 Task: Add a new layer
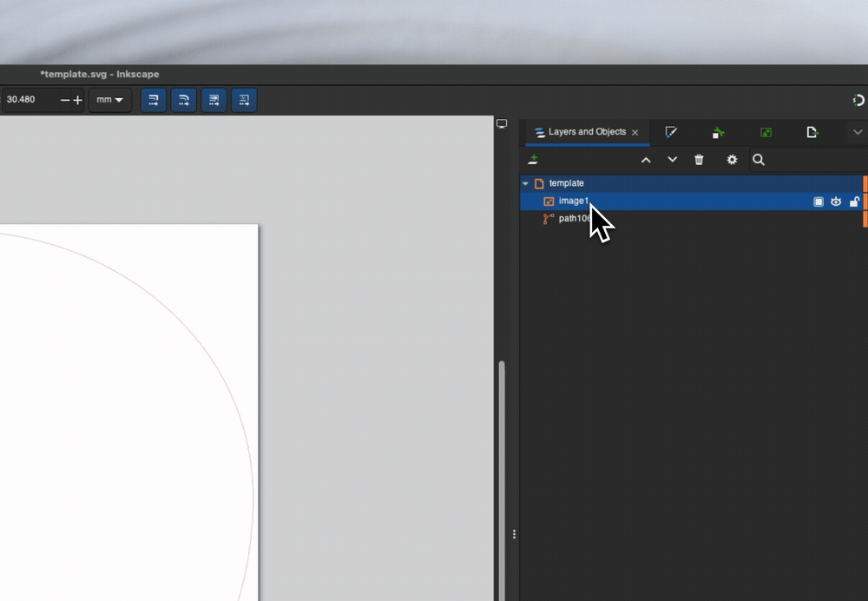(533, 160)
